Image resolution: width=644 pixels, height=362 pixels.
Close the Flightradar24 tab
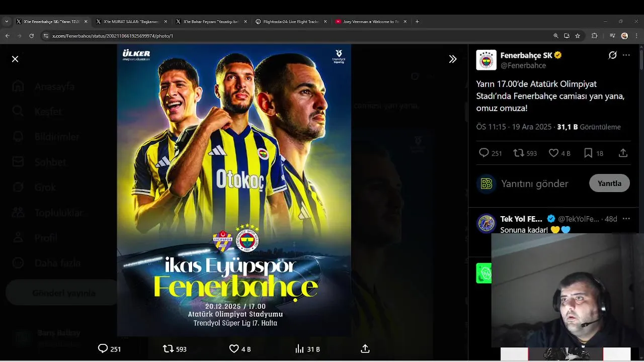tap(325, 22)
